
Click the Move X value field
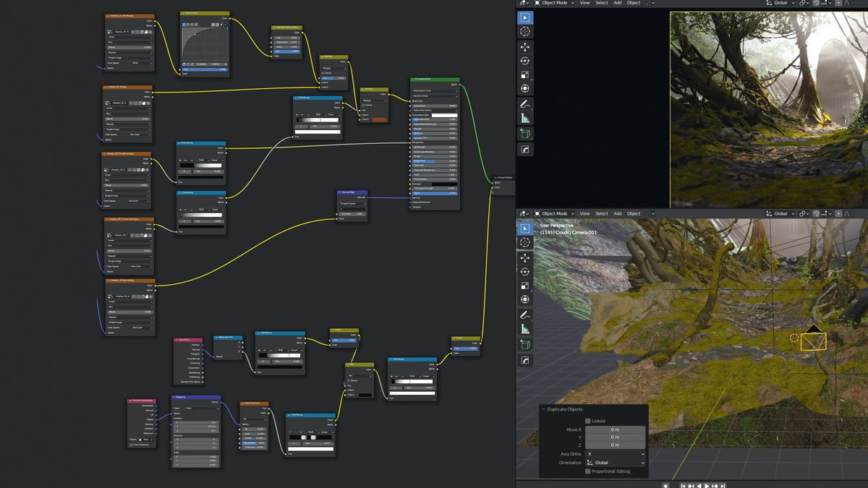615,429
